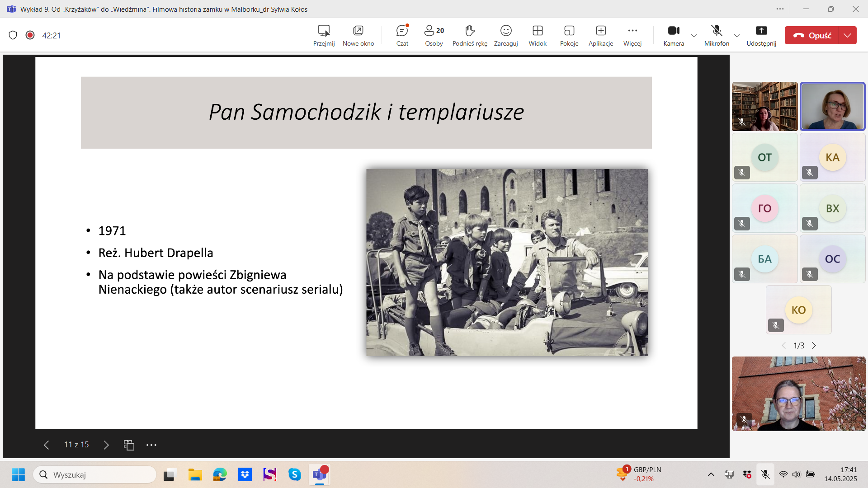Image resolution: width=868 pixels, height=488 pixels.
Task: Open volume control in tray
Action: tap(796, 474)
